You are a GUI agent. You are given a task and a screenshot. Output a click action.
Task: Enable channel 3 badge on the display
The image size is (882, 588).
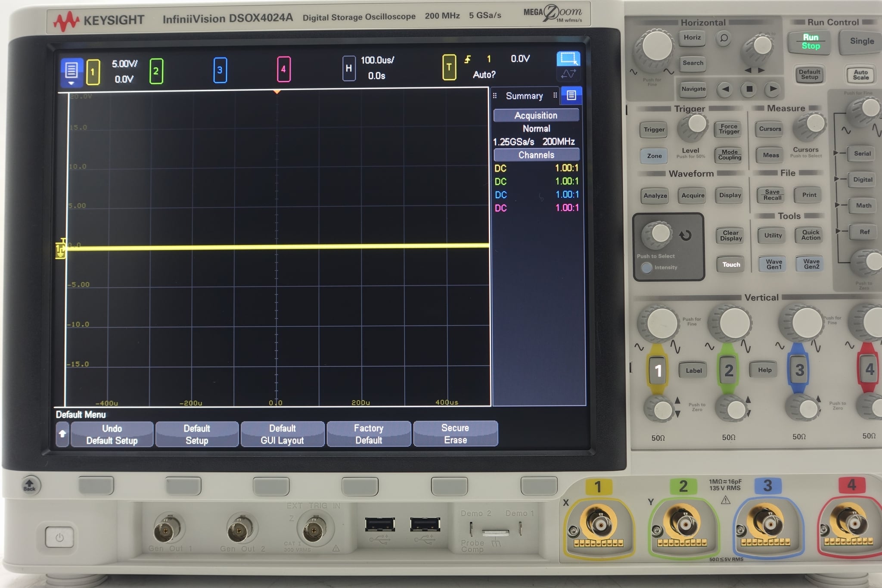coord(220,70)
